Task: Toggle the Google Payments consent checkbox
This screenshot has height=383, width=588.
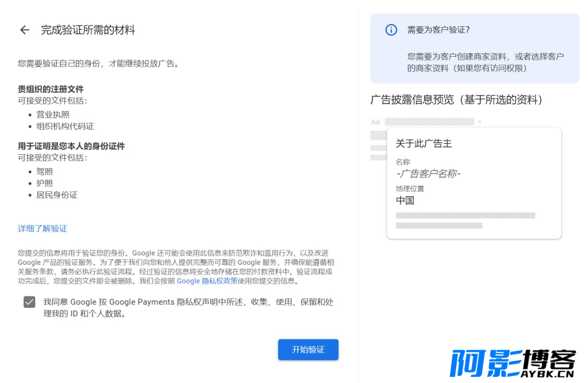Action: (x=29, y=302)
